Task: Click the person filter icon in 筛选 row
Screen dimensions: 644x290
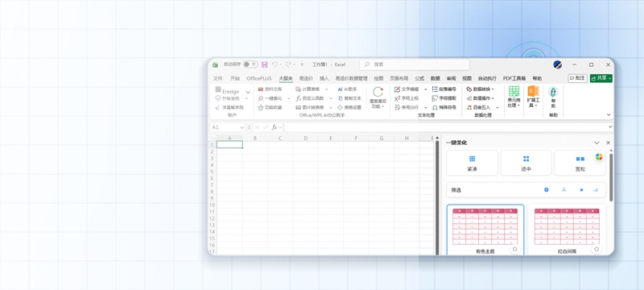Action: tap(564, 190)
